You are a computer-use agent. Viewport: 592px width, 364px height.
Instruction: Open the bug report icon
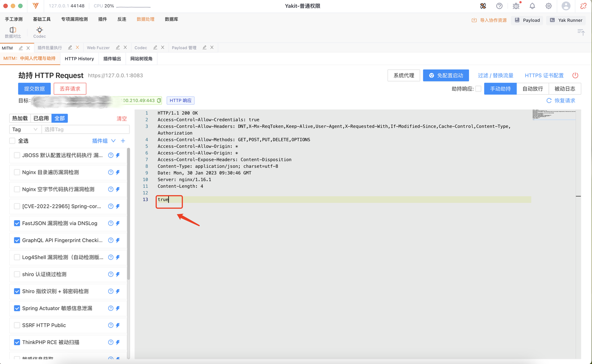(516, 6)
